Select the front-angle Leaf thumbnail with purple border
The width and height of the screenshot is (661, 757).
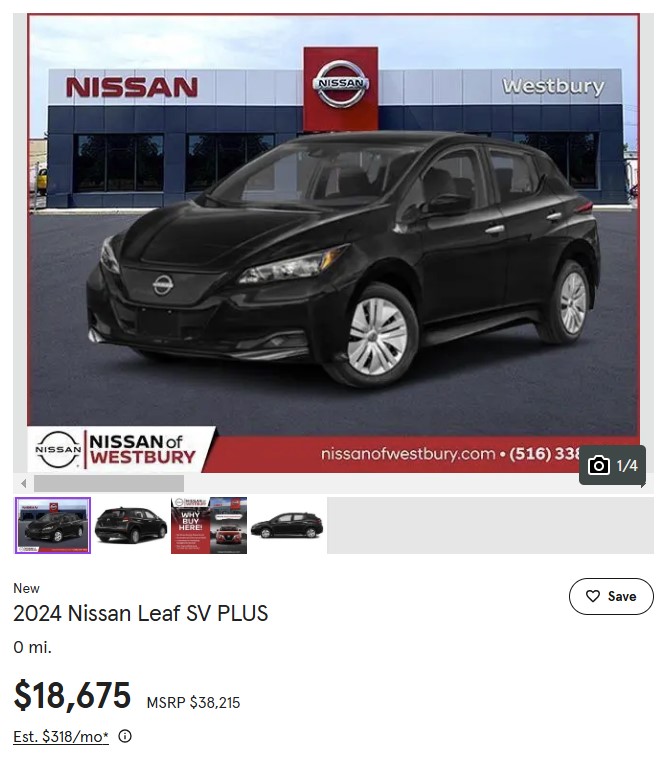point(53,525)
